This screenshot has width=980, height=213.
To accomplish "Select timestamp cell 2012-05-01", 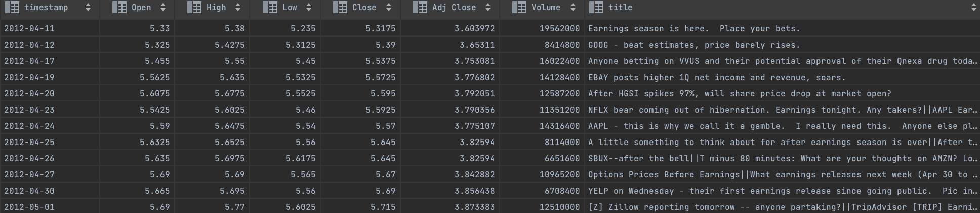I will 29,207.
